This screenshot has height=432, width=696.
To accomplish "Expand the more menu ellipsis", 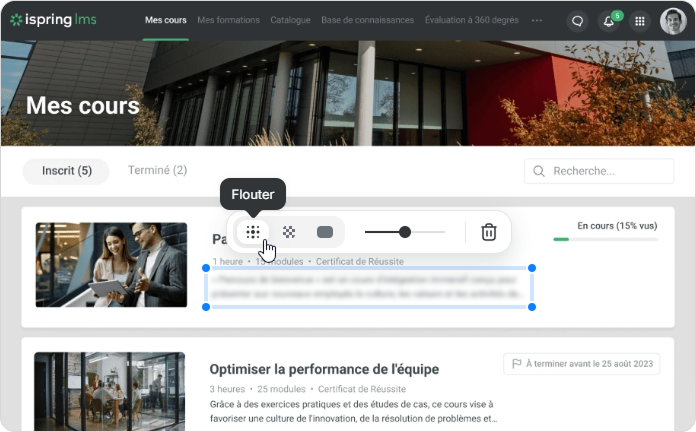I will (537, 20).
